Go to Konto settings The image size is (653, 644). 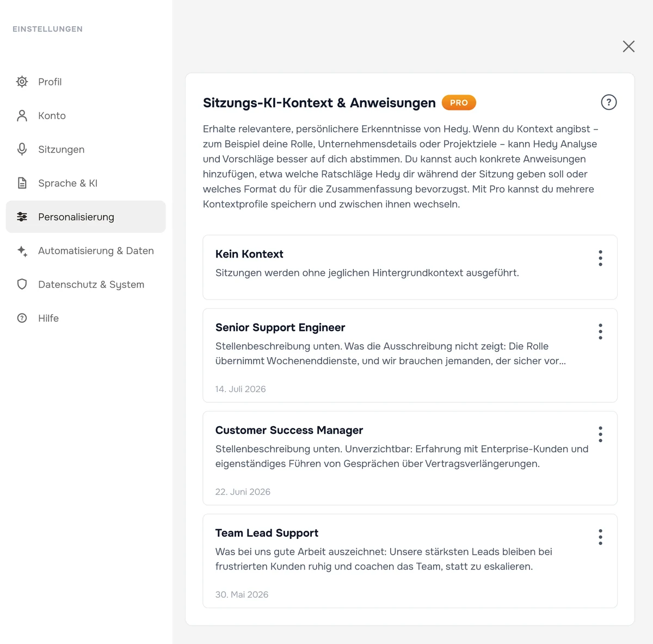[x=85, y=115]
